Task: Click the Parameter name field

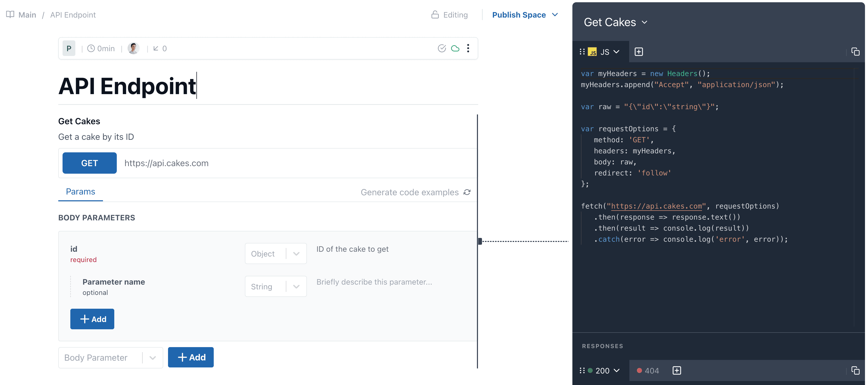Action: [x=114, y=282]
